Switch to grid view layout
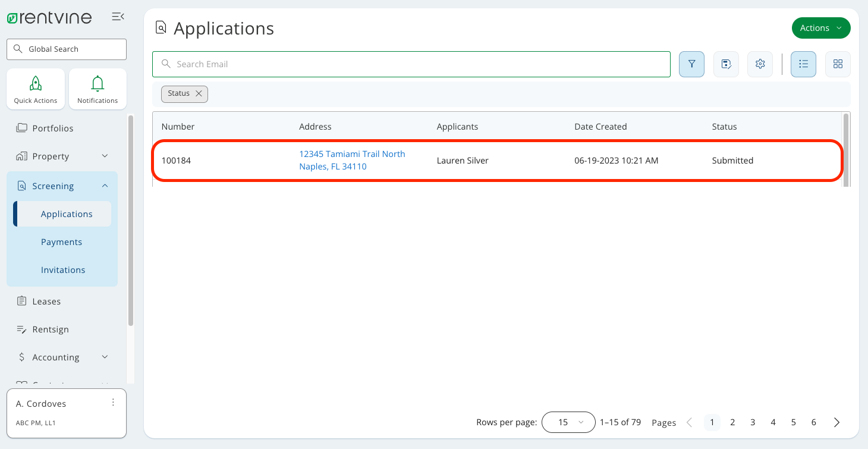The width and height of the screenshot is (868, 449). (x=838, y=64)
